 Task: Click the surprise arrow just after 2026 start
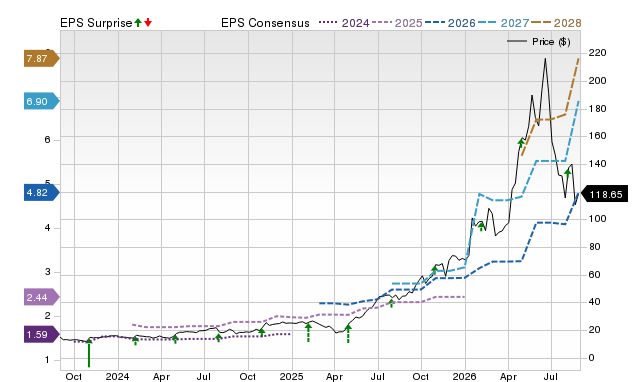coord(481,227)
